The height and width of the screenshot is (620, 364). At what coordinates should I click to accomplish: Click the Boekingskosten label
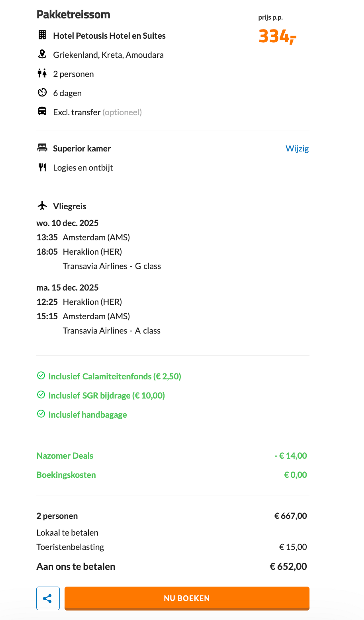click(x=66, y=475)
